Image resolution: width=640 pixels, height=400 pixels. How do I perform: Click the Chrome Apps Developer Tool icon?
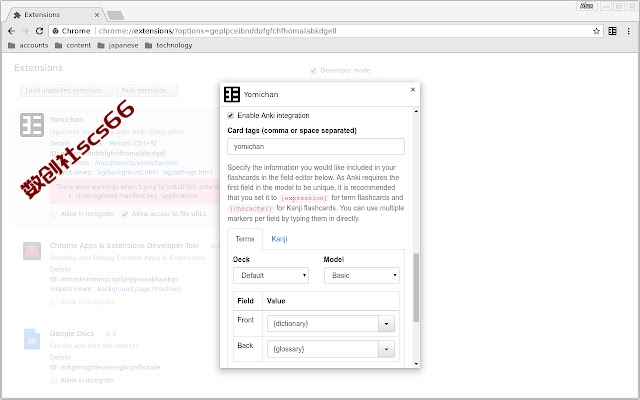[x=32, y=251]
